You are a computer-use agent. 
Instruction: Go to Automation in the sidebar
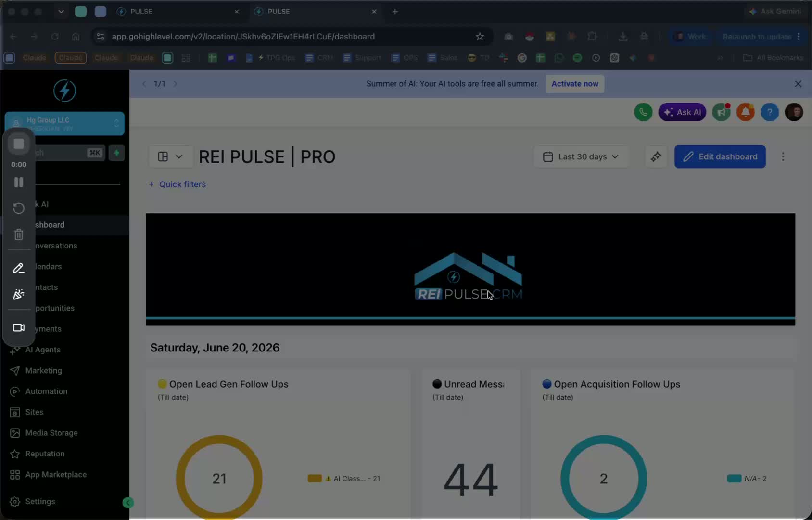point(46,391)
